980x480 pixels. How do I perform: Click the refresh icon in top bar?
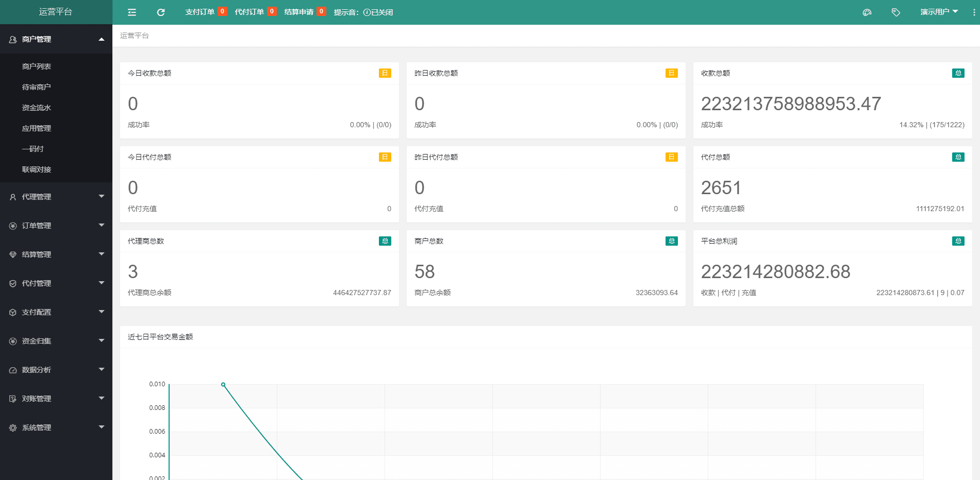coord(161,12)
